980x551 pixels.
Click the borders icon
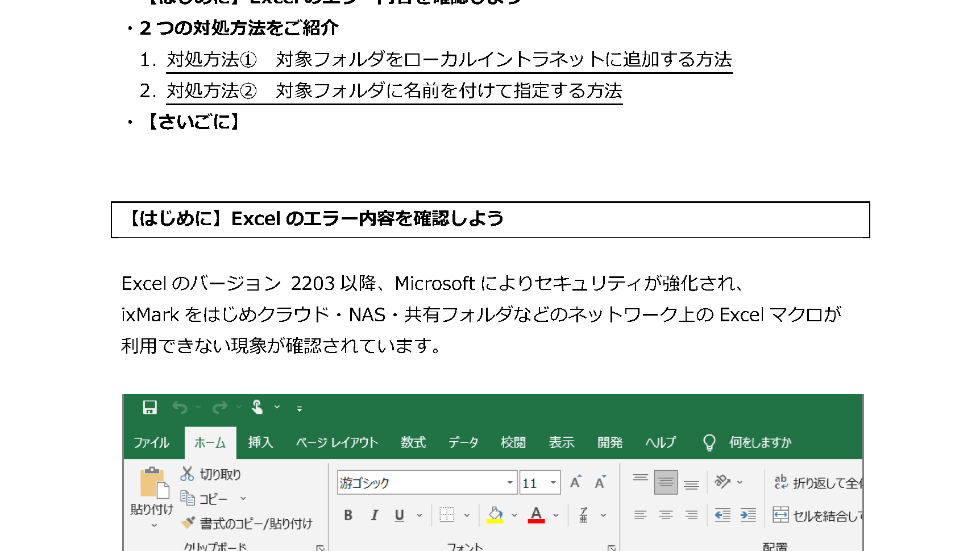(x=447, y=515)
